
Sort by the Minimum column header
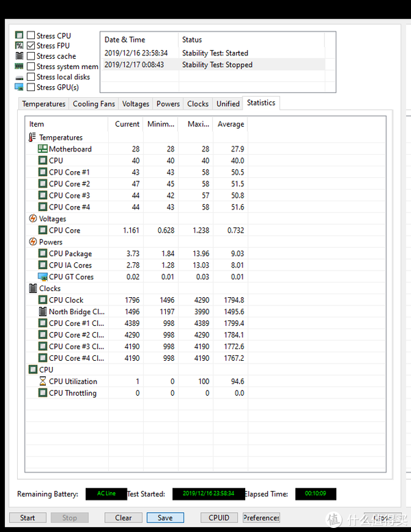161,124
